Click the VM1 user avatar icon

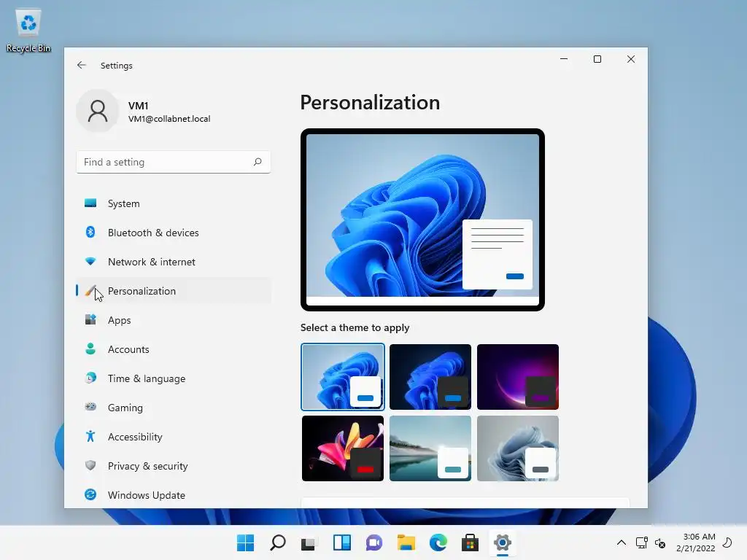coord(98,111)
